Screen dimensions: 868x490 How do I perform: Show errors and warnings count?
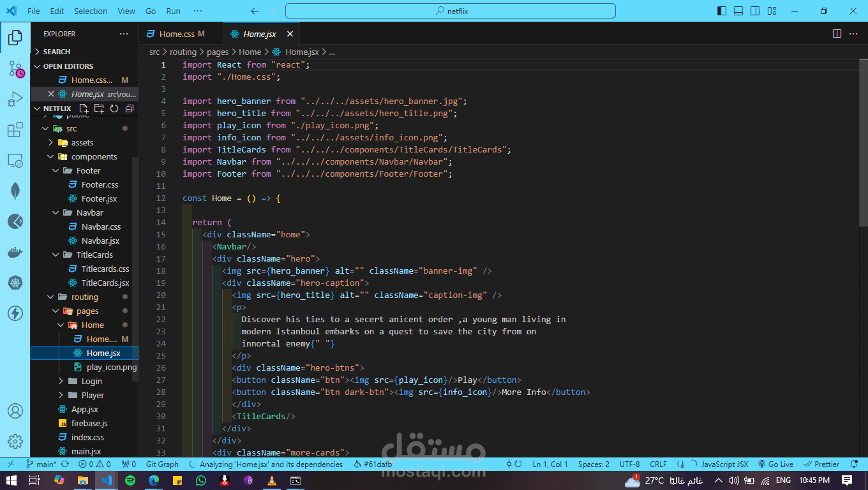(96, 464)
